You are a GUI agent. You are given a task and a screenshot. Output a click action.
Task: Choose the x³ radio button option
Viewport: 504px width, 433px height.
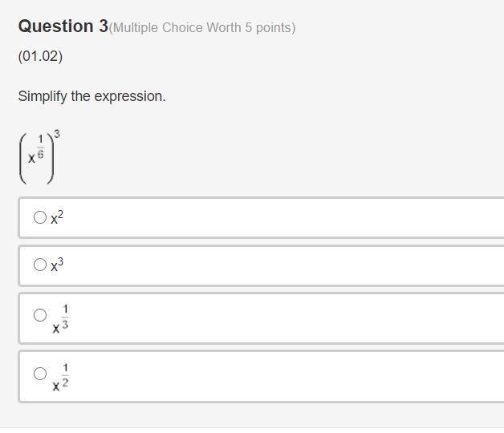click(40, 265)
